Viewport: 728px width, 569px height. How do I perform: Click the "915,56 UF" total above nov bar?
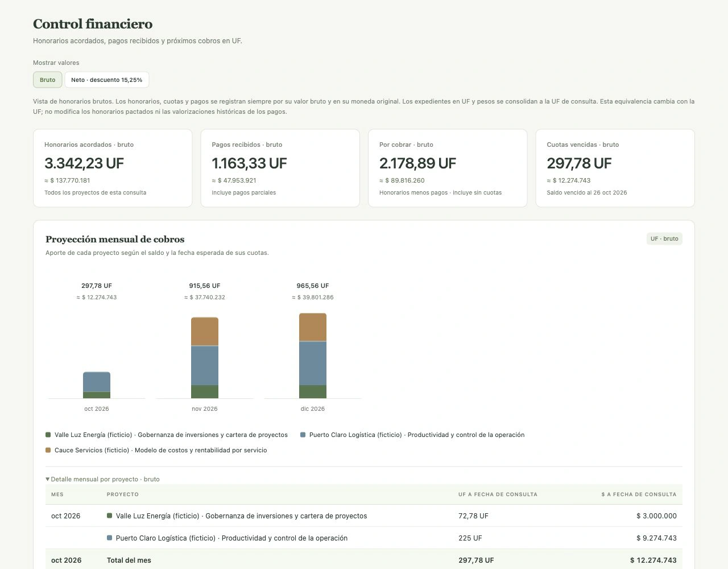[205, 286]
